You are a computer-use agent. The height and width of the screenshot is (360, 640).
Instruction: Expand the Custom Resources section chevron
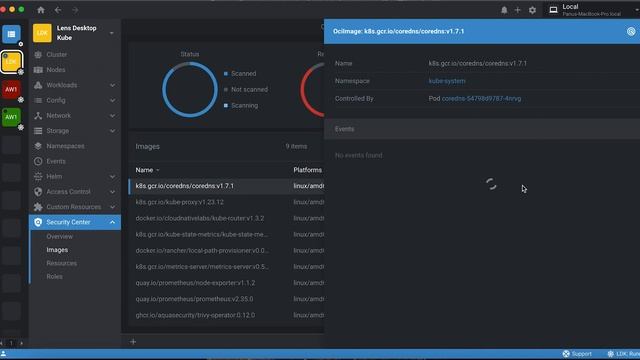coord(112,207)
